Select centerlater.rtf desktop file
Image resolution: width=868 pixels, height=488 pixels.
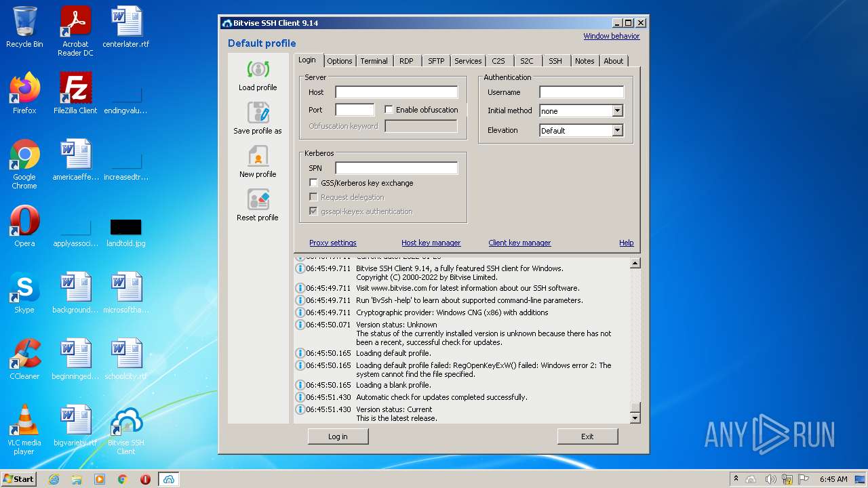(x=126, y=27)
